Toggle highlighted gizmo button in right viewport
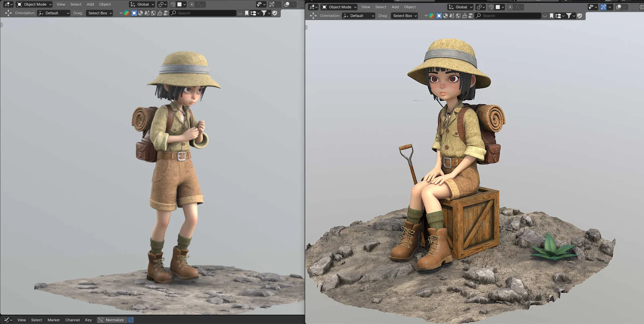This screenshot has width=644, height=324. (603, 7)
